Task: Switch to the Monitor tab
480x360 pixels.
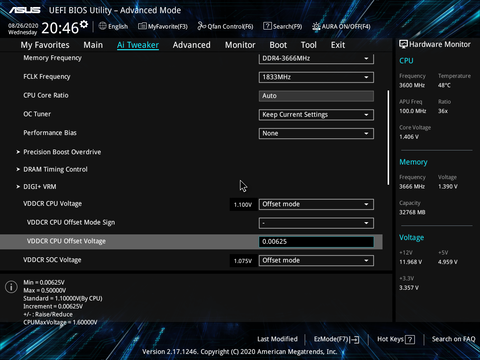Action: point(240,45)
